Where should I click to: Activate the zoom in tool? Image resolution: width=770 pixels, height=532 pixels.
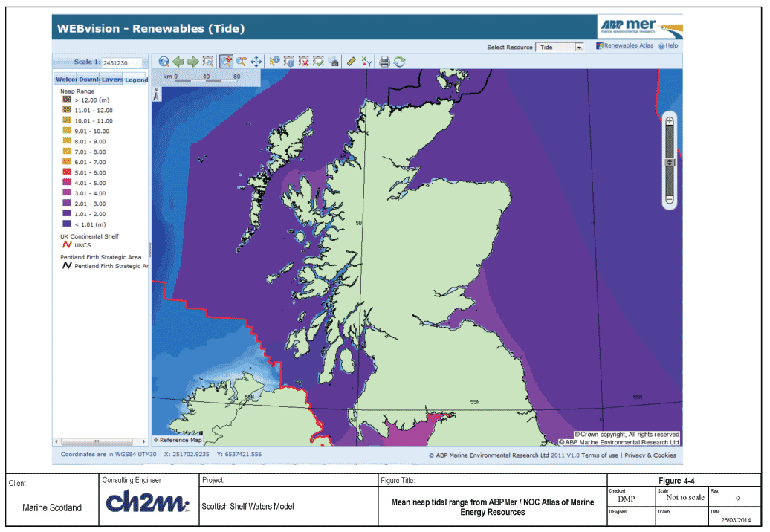coord(227,62)
